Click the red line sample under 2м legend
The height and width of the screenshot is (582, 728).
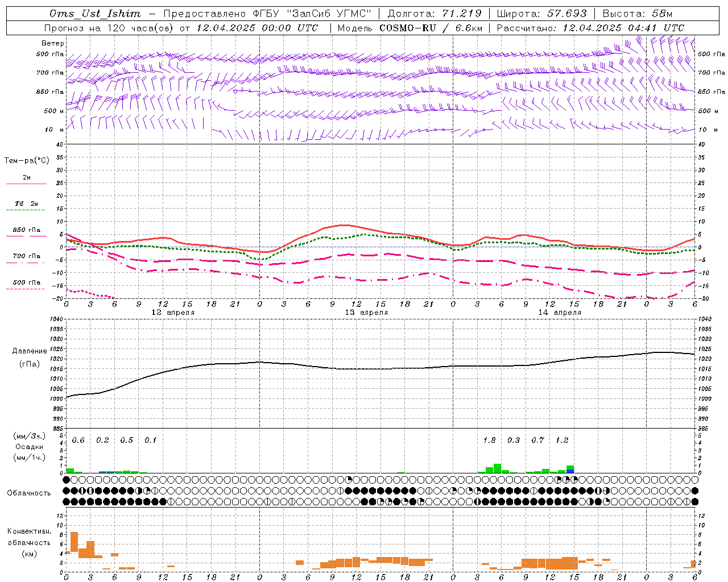26,184
